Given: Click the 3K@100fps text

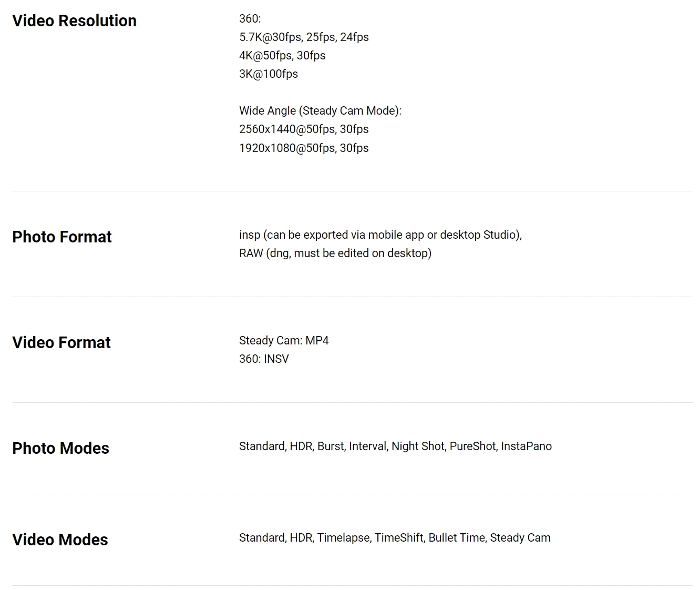Looking at the screenshot, I should [x=269, y=74].
